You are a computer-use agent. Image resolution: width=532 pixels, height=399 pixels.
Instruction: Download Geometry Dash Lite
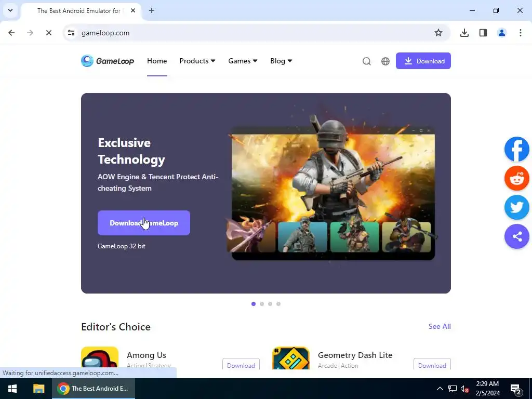coord(432,365)
